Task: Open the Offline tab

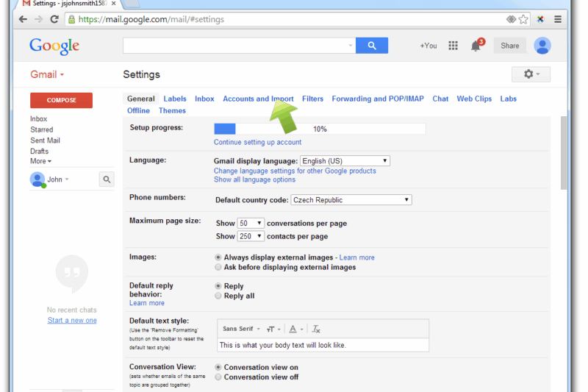Action: [138, 110]
